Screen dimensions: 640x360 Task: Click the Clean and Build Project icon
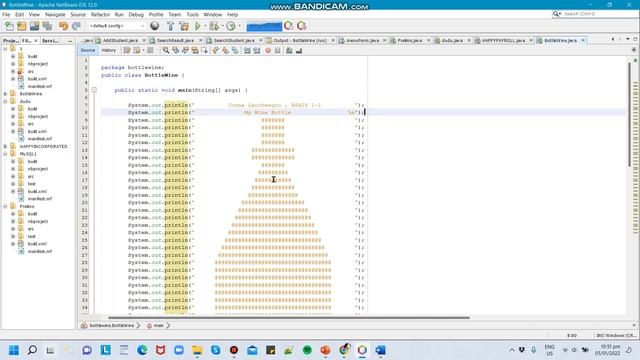[x=184, y=26]
